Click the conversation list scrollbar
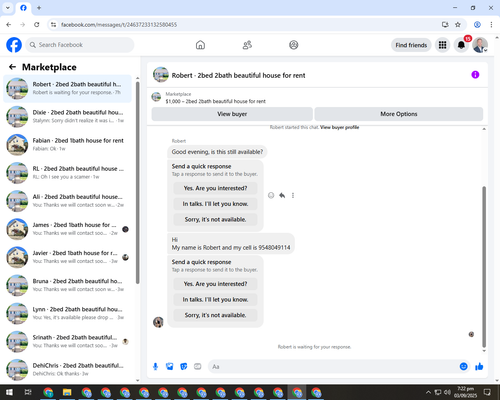This screenshot has height=400, width=500. coord(138,183)
